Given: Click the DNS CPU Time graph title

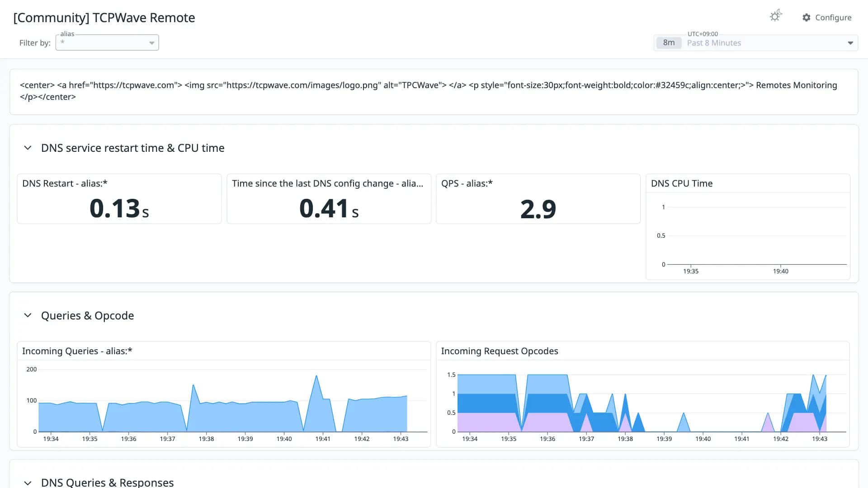Looking at the screenshot, I should 682,183.
